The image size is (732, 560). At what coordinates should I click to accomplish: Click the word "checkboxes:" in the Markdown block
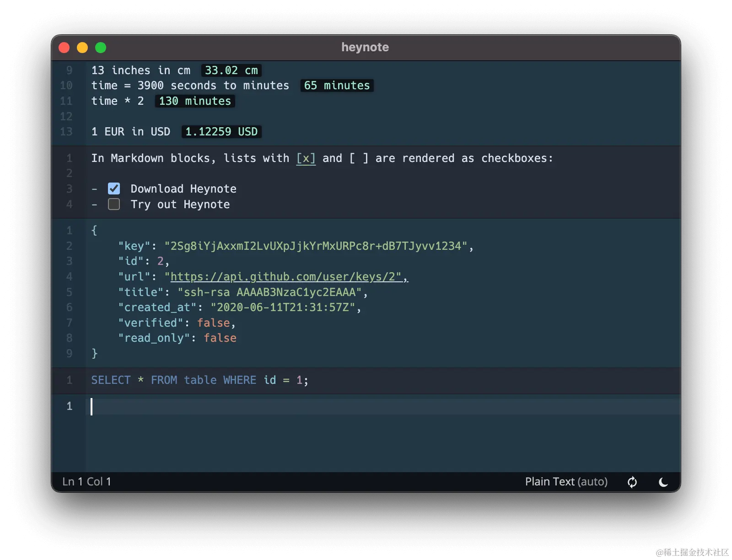tap(517, 158)
